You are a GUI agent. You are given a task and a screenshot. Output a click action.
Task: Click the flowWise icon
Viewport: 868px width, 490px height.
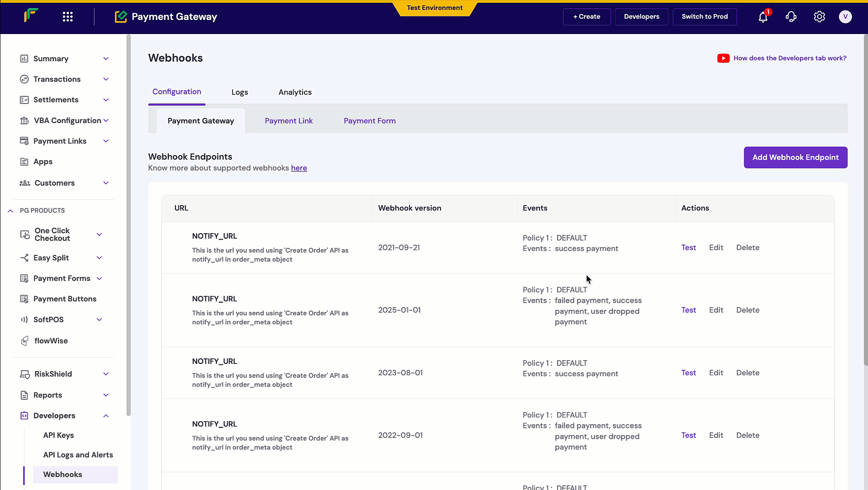[x=25, y=341]
